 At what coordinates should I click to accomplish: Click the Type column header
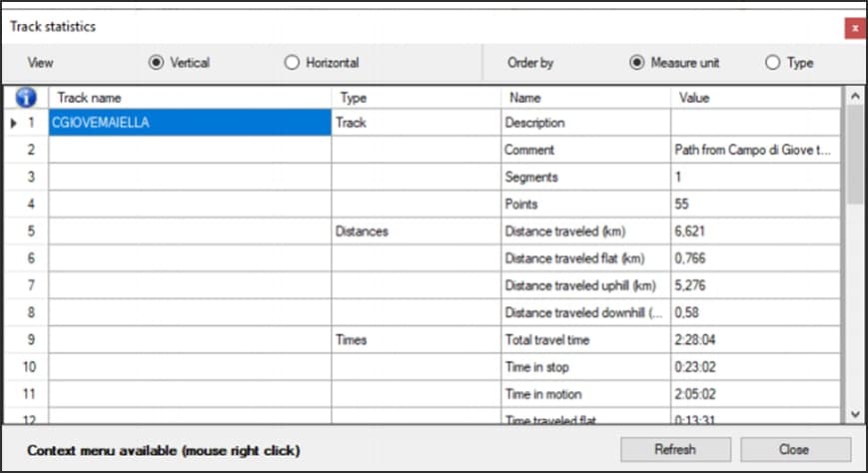tap(415, 98)
